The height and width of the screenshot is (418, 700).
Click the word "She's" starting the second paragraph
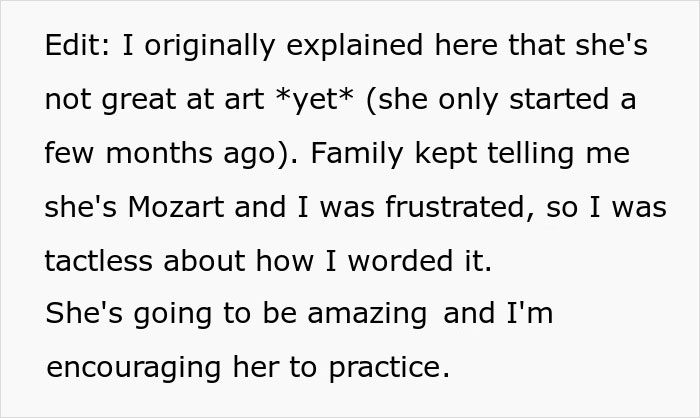coord(84,313)
